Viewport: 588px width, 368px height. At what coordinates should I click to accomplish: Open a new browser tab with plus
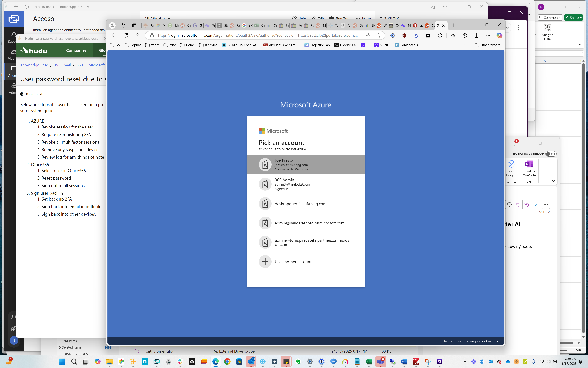click(x=453, y=25)
